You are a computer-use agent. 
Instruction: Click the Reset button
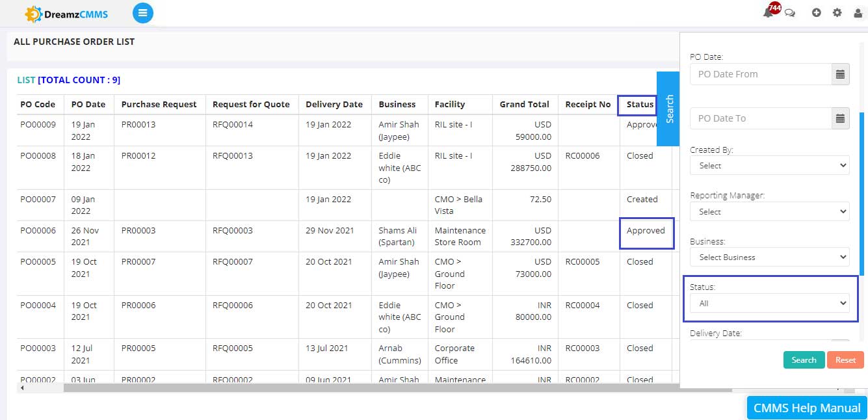pos(845,360)
